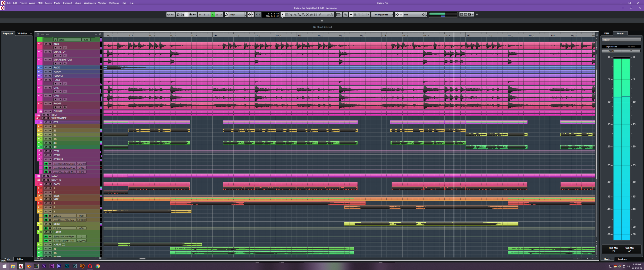Toggle the left zone layout button
Image resolution: width=644 pixels, height=270 pixels.
pos(461,14)
